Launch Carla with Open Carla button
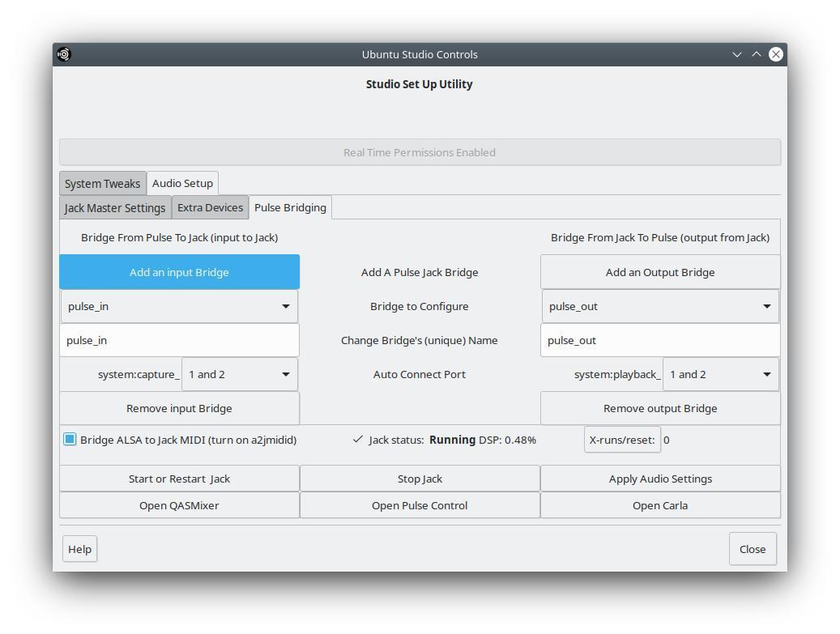Image resolution: width=840 pixels, height=634 pixels. [x=660, y=505]
